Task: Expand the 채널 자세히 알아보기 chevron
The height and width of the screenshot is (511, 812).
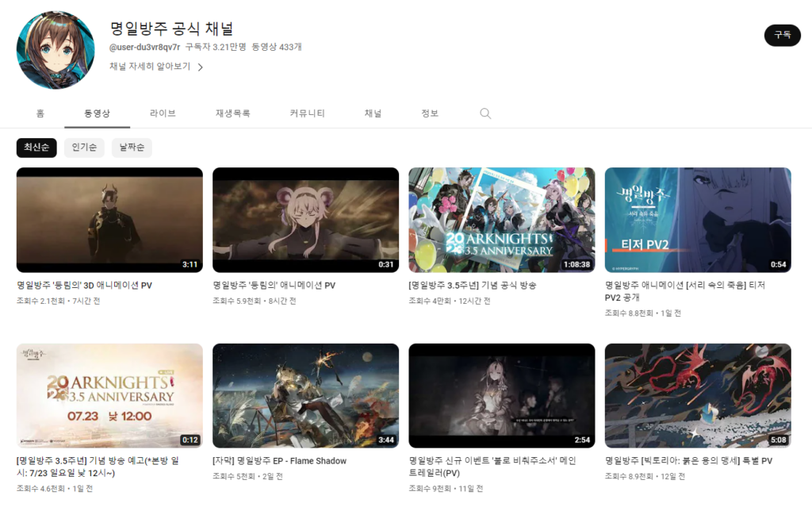Action: coord(201,67)
